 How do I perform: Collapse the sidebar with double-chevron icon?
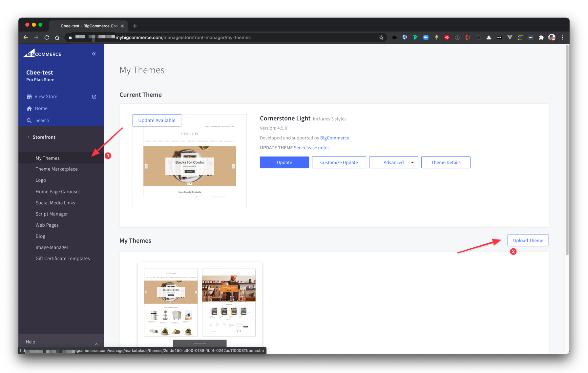pyautogui.click(x=94, y=54)
